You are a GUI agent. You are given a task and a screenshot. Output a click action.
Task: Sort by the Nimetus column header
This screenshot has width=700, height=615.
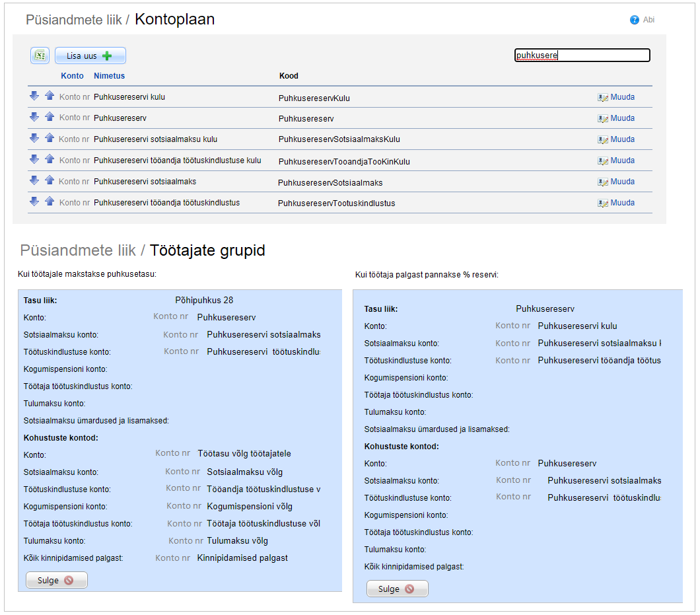coord(109,76)
